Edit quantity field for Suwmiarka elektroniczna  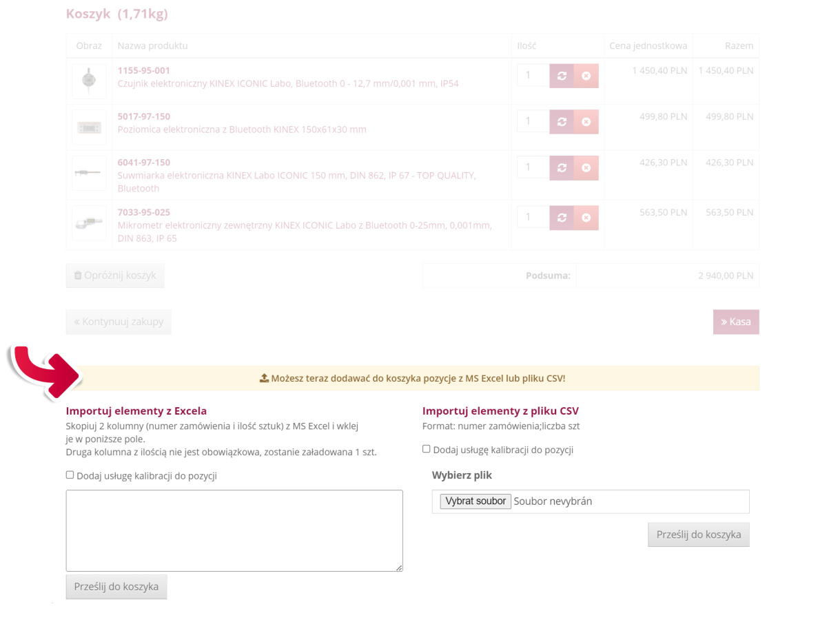pyautogui.click(x=533, y=167)
